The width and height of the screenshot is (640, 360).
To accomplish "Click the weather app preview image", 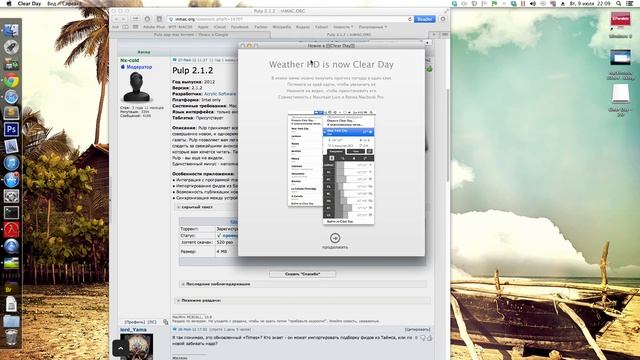I will tap(331, 167).
